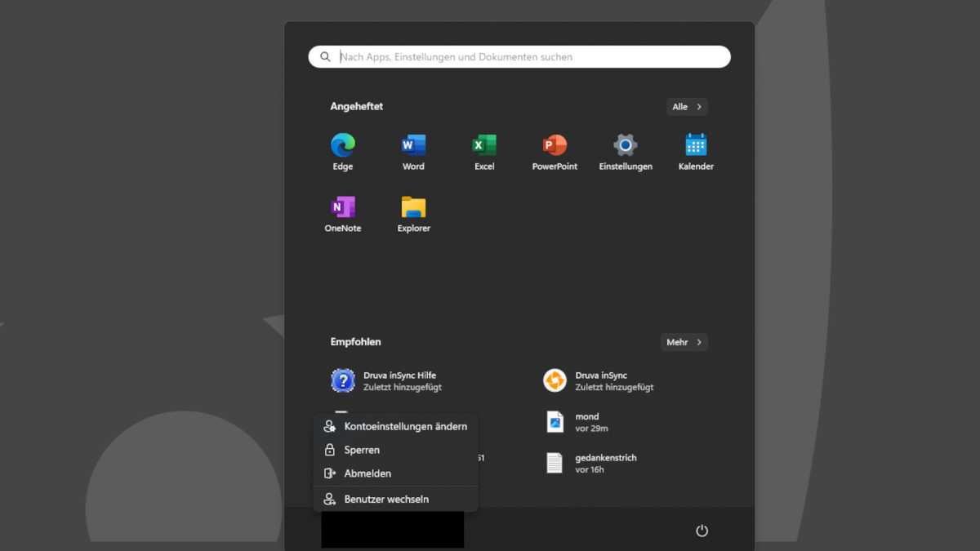Click the Empfohlen section heading

pyautogui.click(x=356, y=342)
